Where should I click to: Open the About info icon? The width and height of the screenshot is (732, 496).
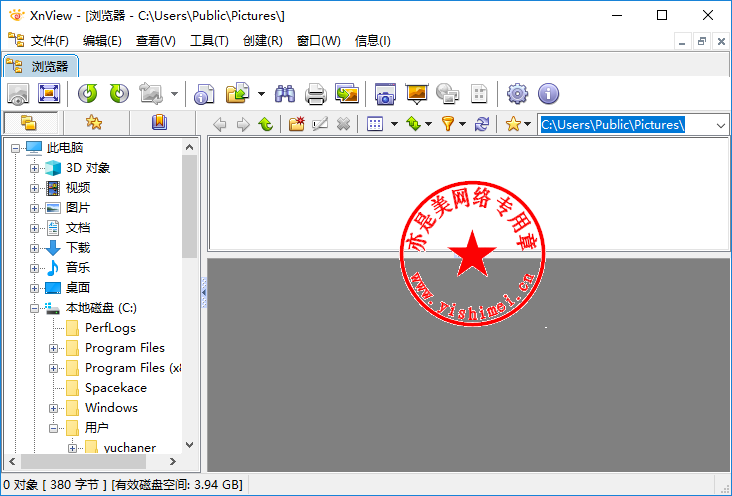click(x=549, y=94)
